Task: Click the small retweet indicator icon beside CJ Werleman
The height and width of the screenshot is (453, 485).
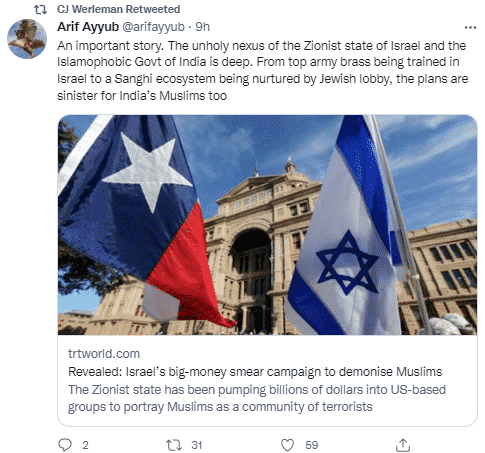Action: coord(41,9)
